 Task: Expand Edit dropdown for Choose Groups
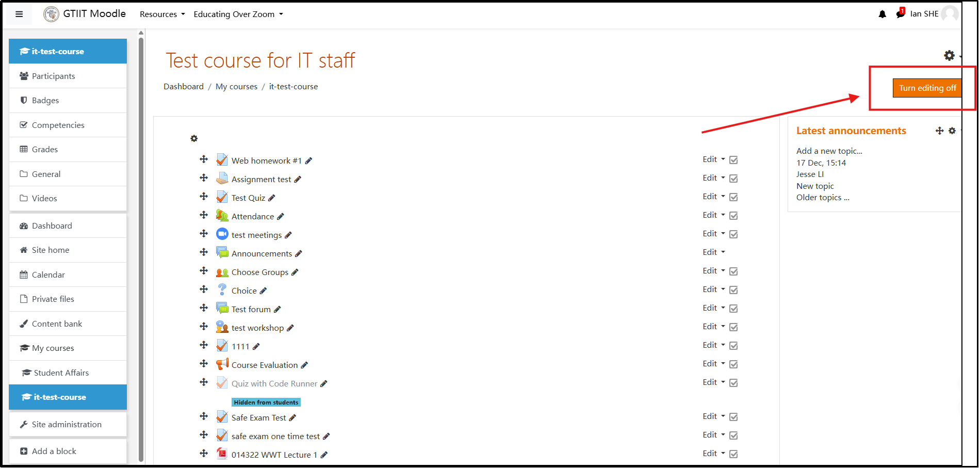[x=713, y=271]
